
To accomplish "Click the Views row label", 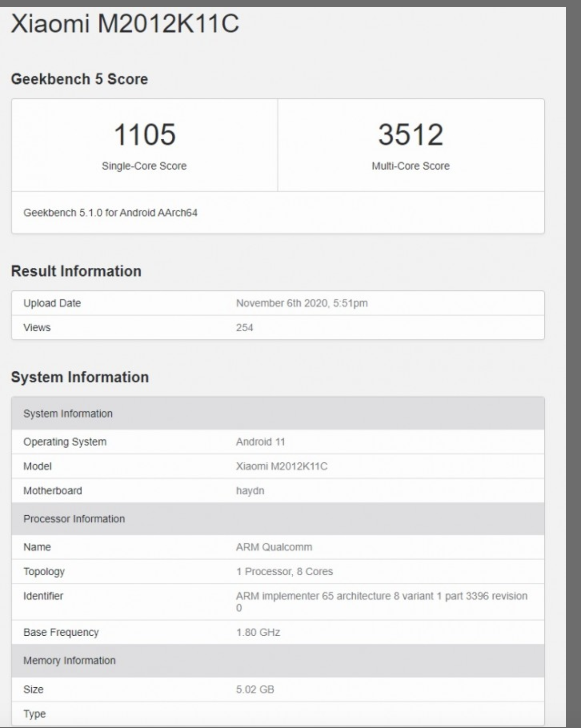I will coord(37,327).
